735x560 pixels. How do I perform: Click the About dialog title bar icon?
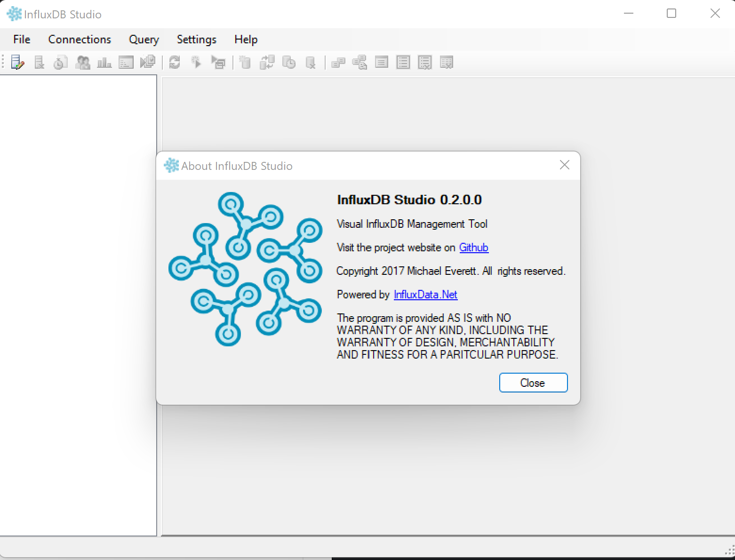(171, 166)
